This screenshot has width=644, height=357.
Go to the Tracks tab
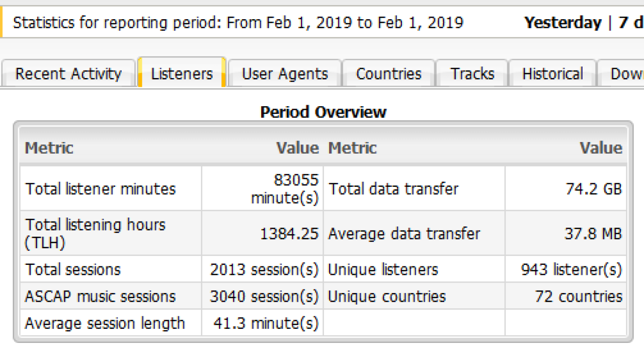(x=472, y=74)
